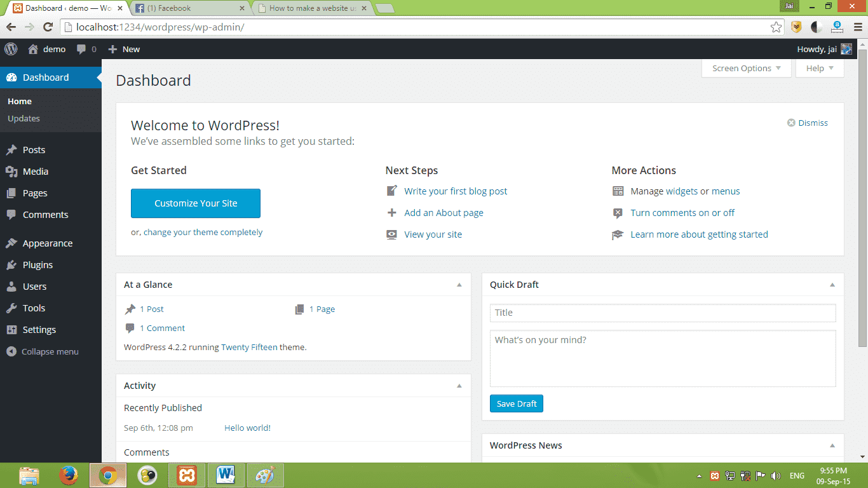Click the plus icon beside New
The width and height of the screenshot is (868, 488).
(112, 49)
